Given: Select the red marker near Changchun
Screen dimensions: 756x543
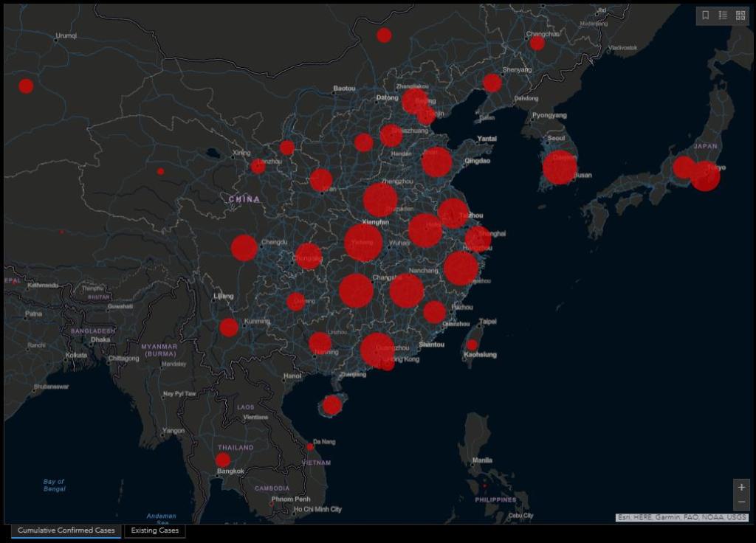Looking at the screenshot, I should (537, 44).
